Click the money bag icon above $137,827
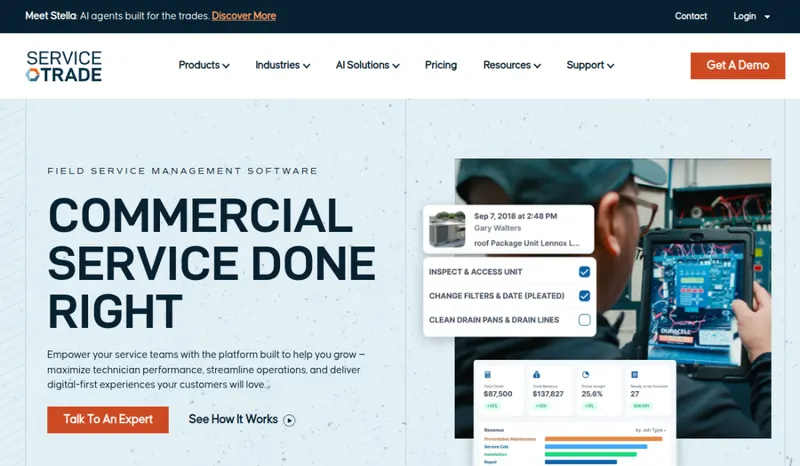 coord(536,375)
